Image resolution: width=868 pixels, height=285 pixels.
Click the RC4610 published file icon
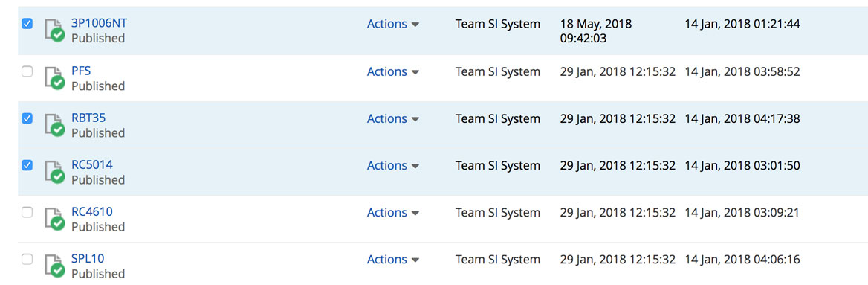coord(55,220)
